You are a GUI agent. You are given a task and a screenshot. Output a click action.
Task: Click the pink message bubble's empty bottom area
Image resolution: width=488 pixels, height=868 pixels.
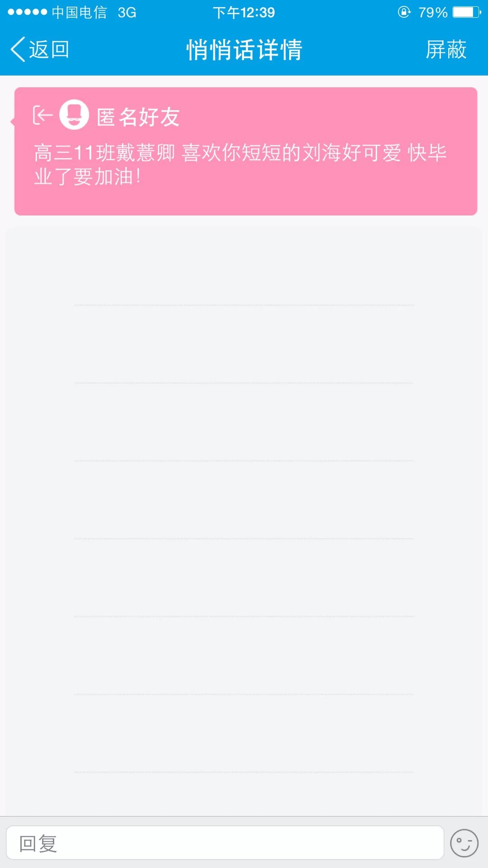point(246,201)
